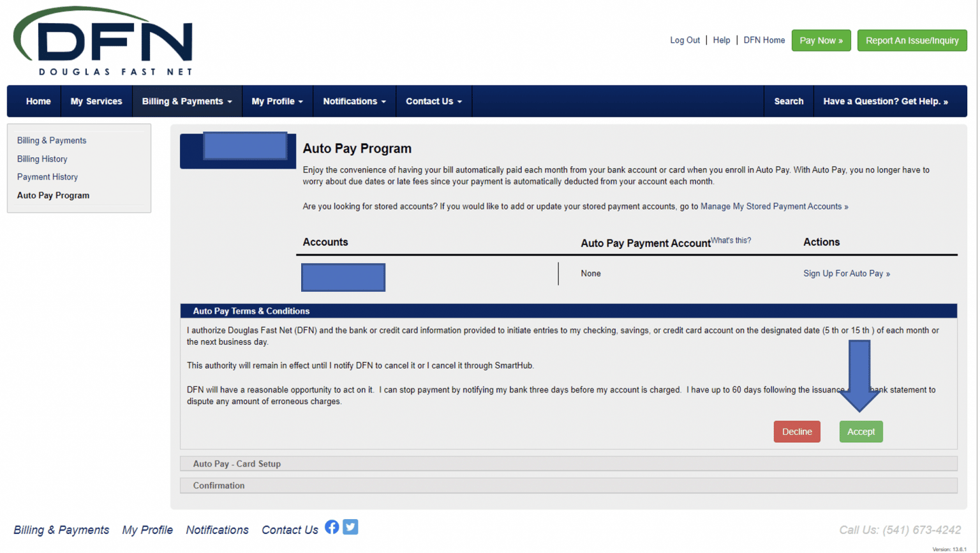This screenshot has width=980, height=553.
Task: Open the My Services menu
Action: pos(96,101)
